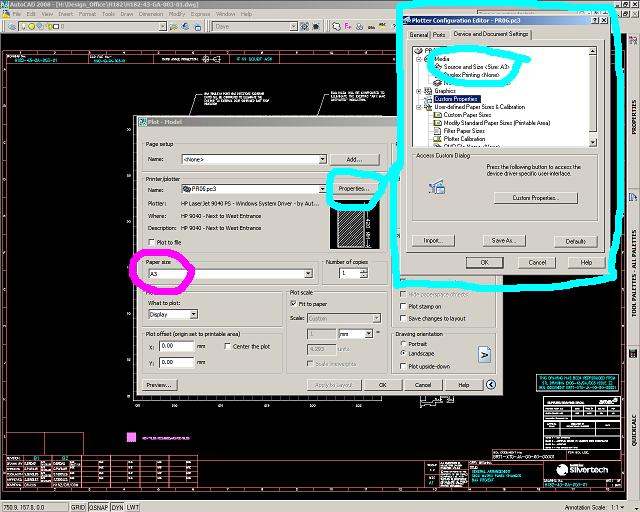
Task: Click the Defaults button
Action: point(576,241)
